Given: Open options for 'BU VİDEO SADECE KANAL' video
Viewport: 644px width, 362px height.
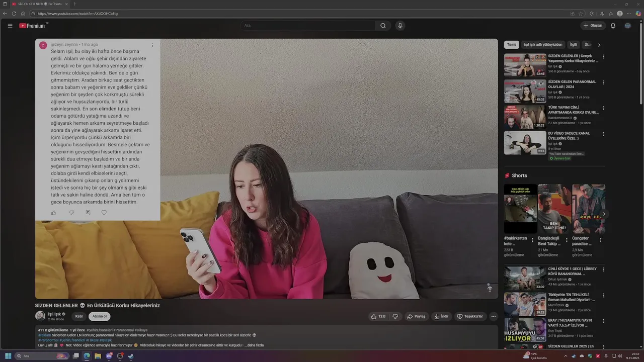Looking at the screenshot, I should [x=603, y=134].
